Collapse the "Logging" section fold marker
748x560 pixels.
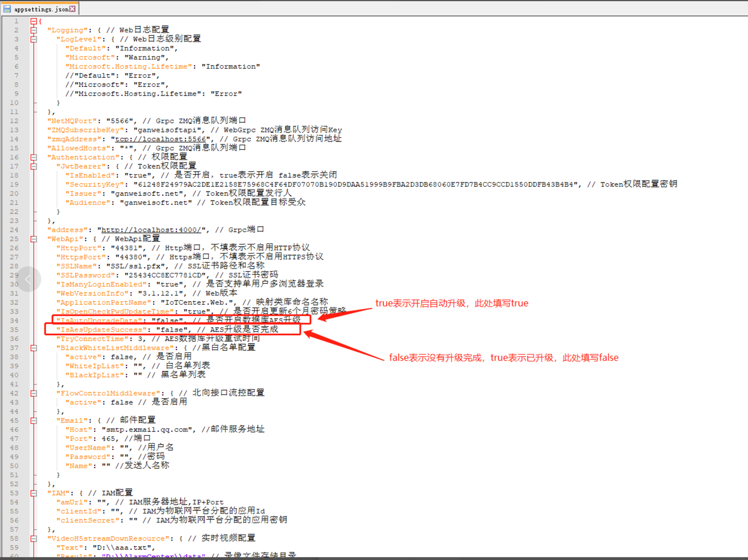point(34,30)
